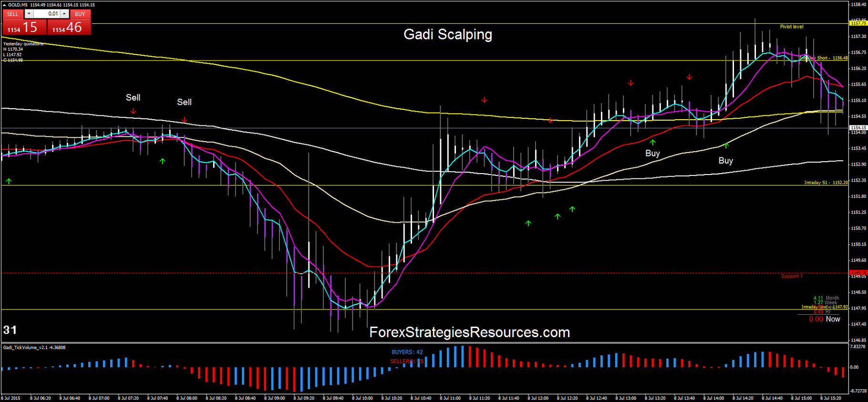The width and height of the screenshot is (868, 402).
Task: Click the red 'Support 1' label
Action: [x=792, y=276]
